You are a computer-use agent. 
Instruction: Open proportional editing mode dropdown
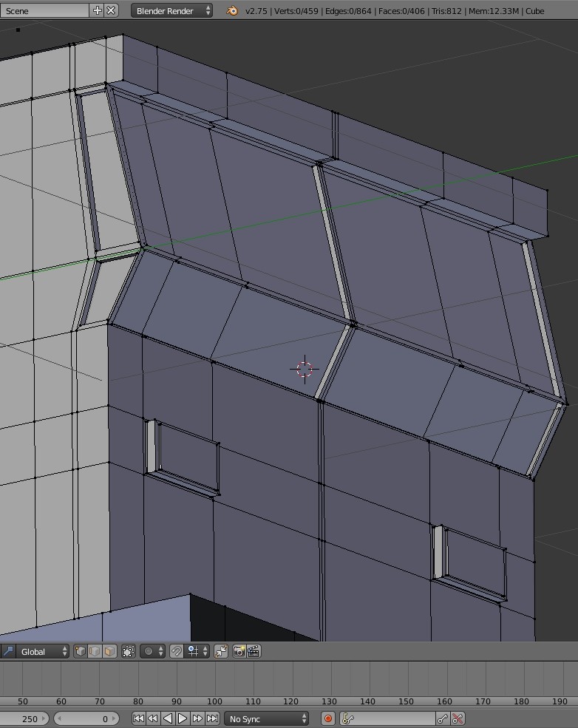coord(153,651)
